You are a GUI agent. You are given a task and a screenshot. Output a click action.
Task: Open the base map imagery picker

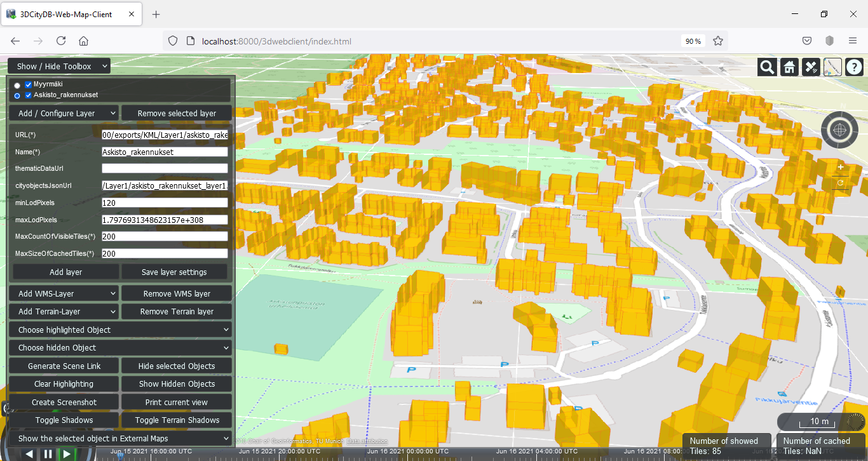point(832,67)
